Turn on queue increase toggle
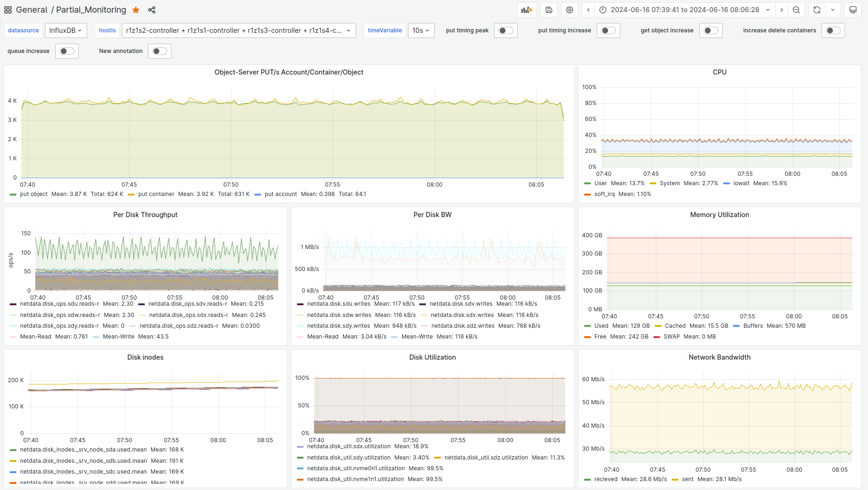The image size is (868, 490). point(67,51)
